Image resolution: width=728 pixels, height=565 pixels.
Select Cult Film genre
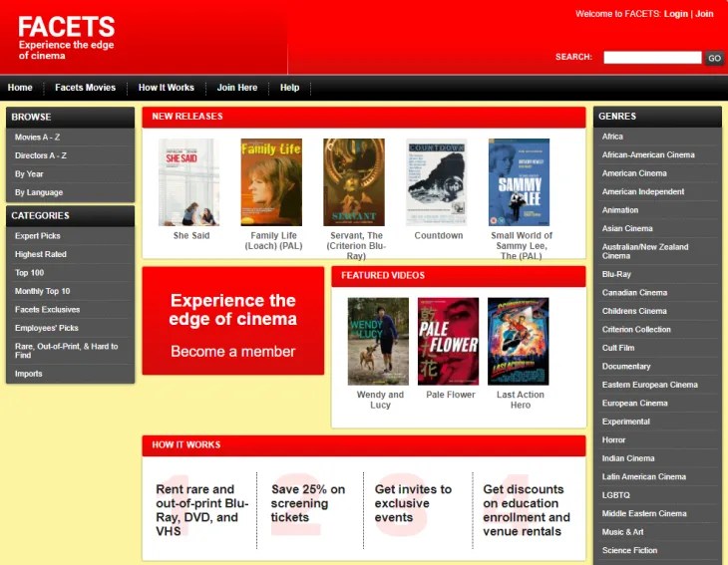pos(618,348)
